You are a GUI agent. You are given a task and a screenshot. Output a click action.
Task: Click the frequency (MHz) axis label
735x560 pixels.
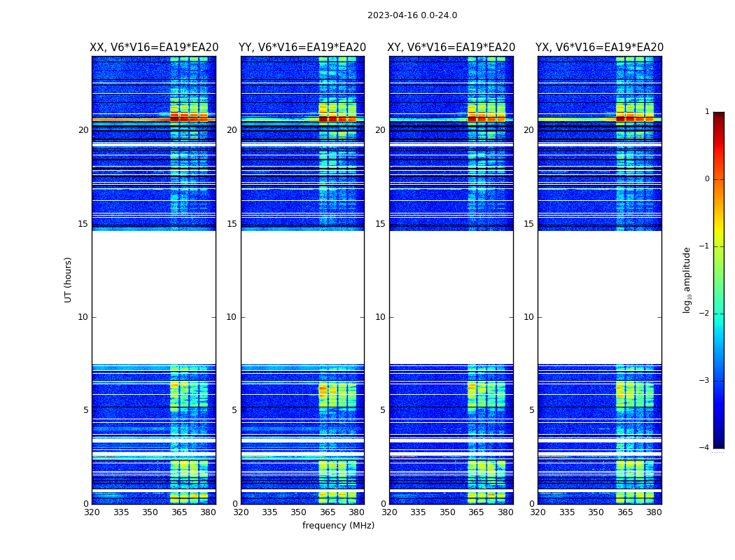tap(338, 526)
